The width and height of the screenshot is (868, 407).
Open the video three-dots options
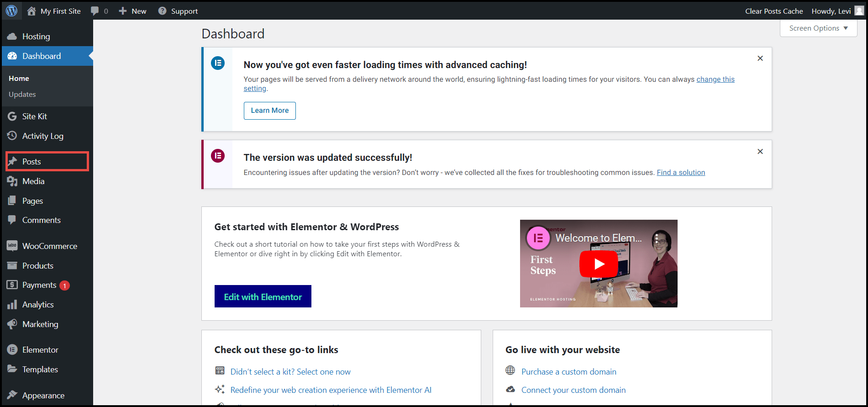pos(657,238)
